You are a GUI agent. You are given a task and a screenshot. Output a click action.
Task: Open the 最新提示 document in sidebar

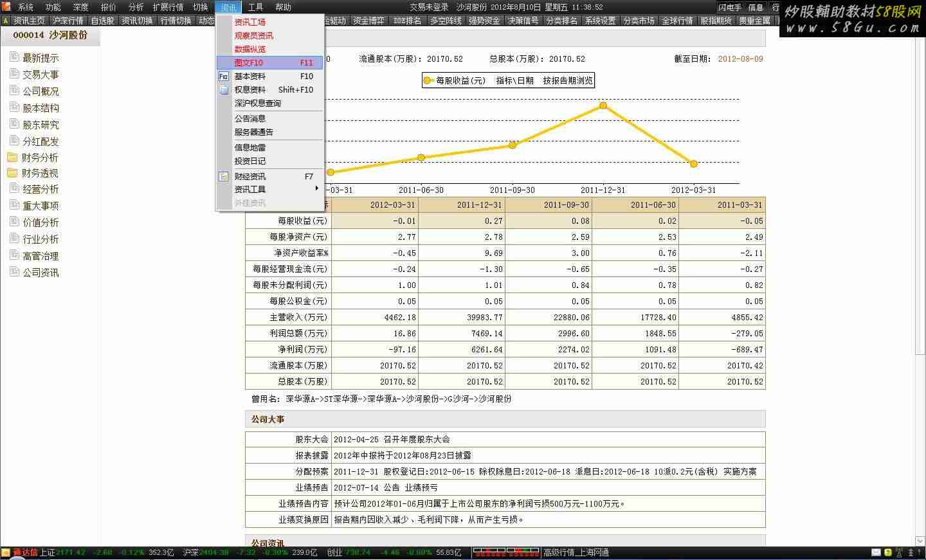pyautogui.click(x=41, y=58)
